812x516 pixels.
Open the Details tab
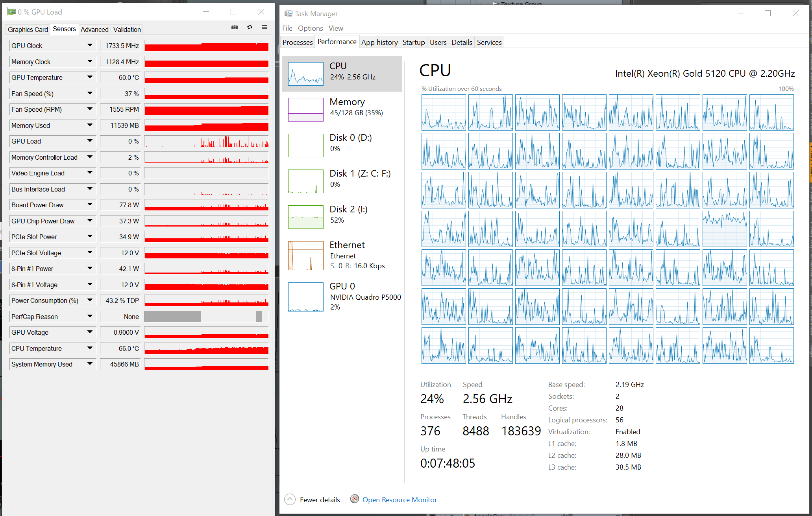pyautogui.click(x=462, y=42)
